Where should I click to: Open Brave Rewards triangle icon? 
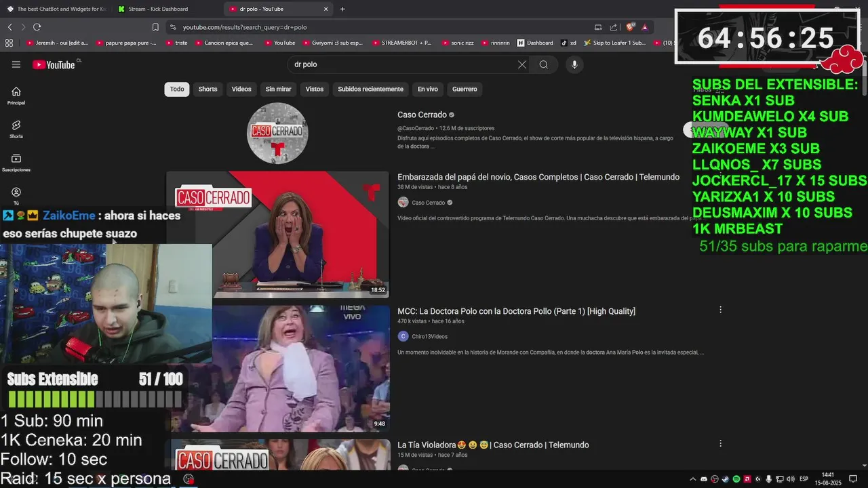pyautogui.click(x=645, y=27)
